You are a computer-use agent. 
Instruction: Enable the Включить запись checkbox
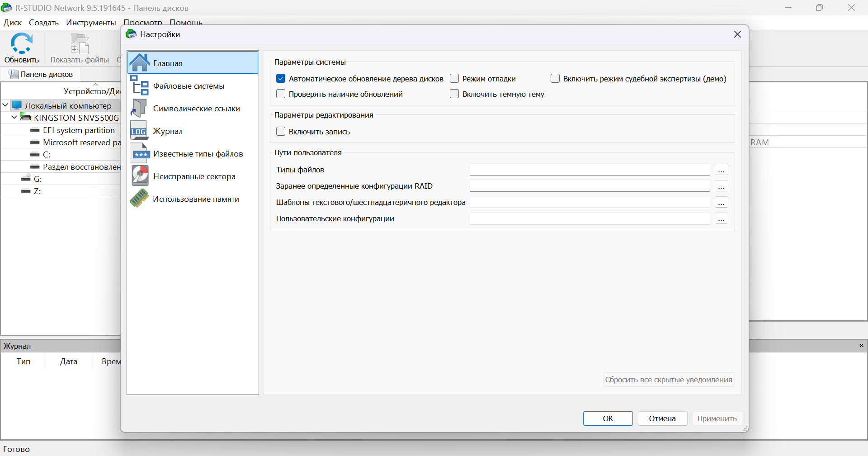tap(281, 132)
